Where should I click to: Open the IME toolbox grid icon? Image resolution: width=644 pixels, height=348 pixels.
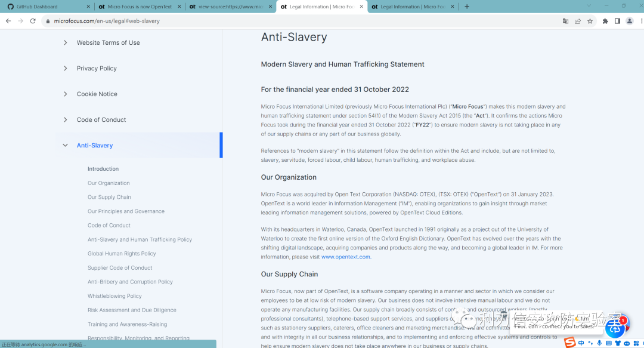click(x=636, y=343)
